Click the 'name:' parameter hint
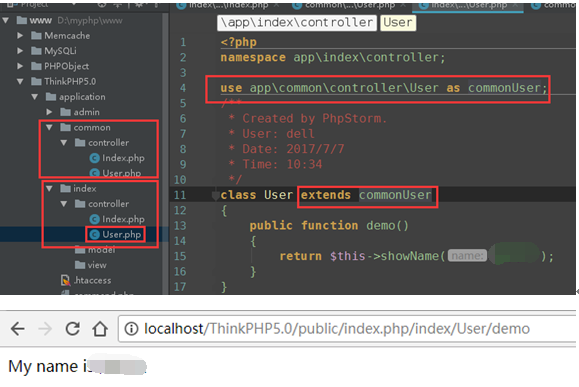579x387 pixels. pyautogui.click(x=467, y=256)
